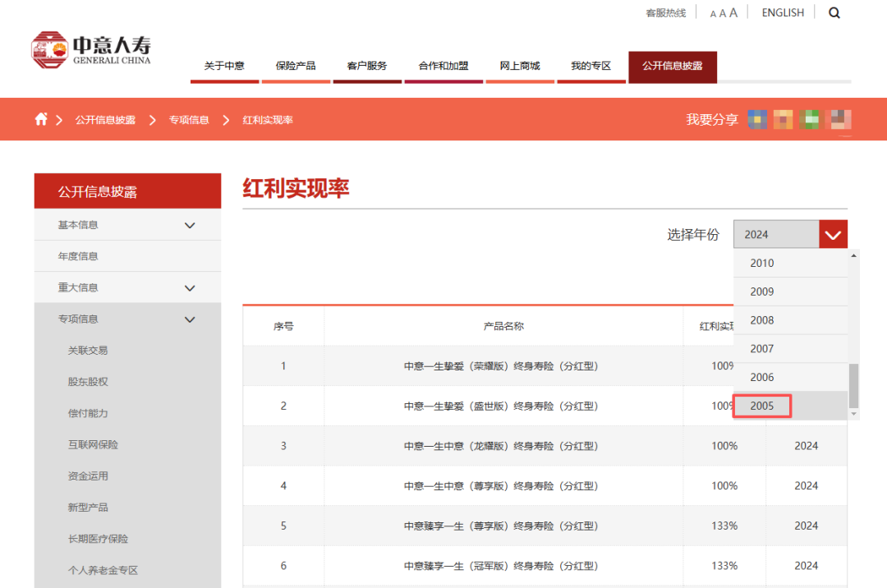Expand the 基本信息 sidebar section

click(x=190, y=225)
